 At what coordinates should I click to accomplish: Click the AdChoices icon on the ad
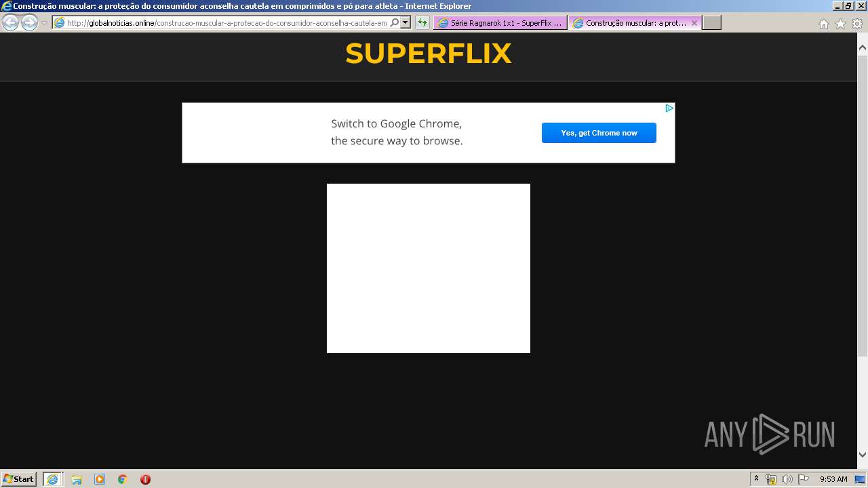coord(669,108)
